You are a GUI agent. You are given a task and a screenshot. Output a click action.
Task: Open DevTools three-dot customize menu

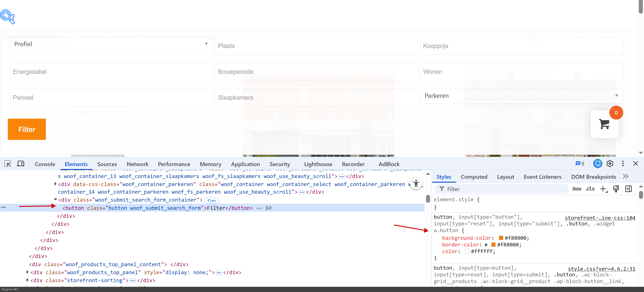[623, 164]
